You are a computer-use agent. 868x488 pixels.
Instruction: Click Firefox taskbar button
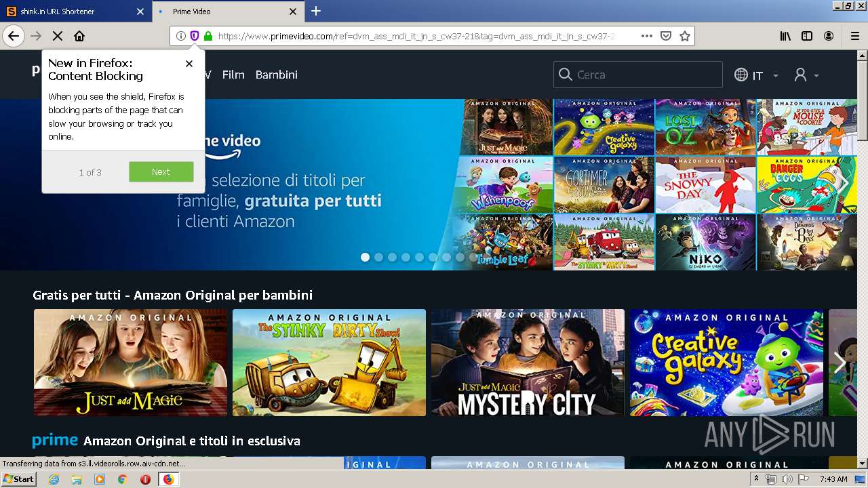pyautogui.click(x=168, y=479)
